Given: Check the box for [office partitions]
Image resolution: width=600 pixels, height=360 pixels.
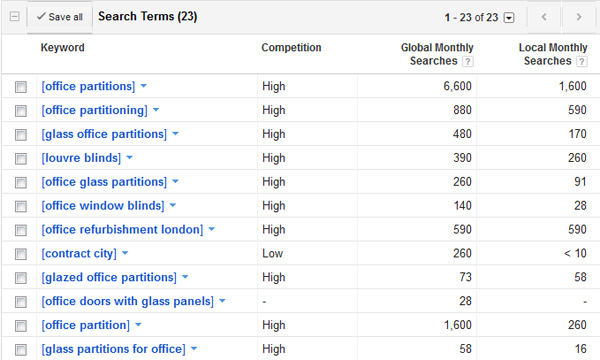Looking at the screenshot, I should pyautogui.click(x=21, y=87).
